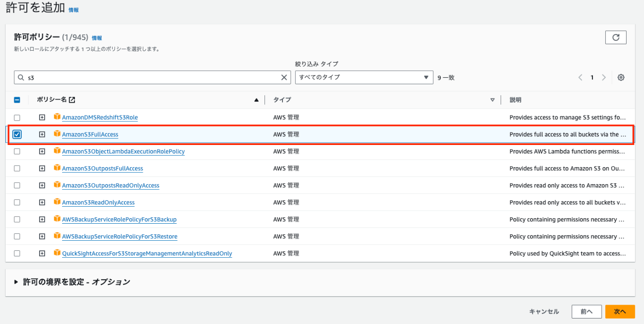Check the AmazonS3OutpostsReadOnlyAccess checkbox

click(17, 185)
